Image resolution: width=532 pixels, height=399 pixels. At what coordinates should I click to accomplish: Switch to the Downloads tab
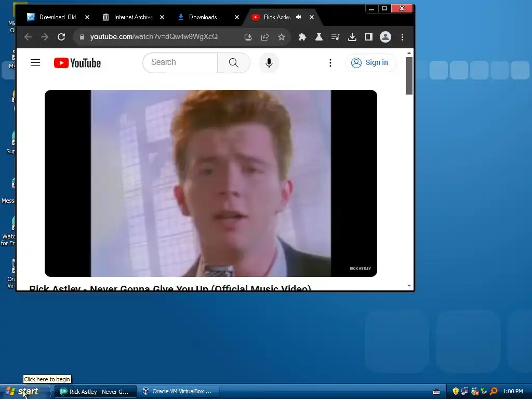point(203,17)
